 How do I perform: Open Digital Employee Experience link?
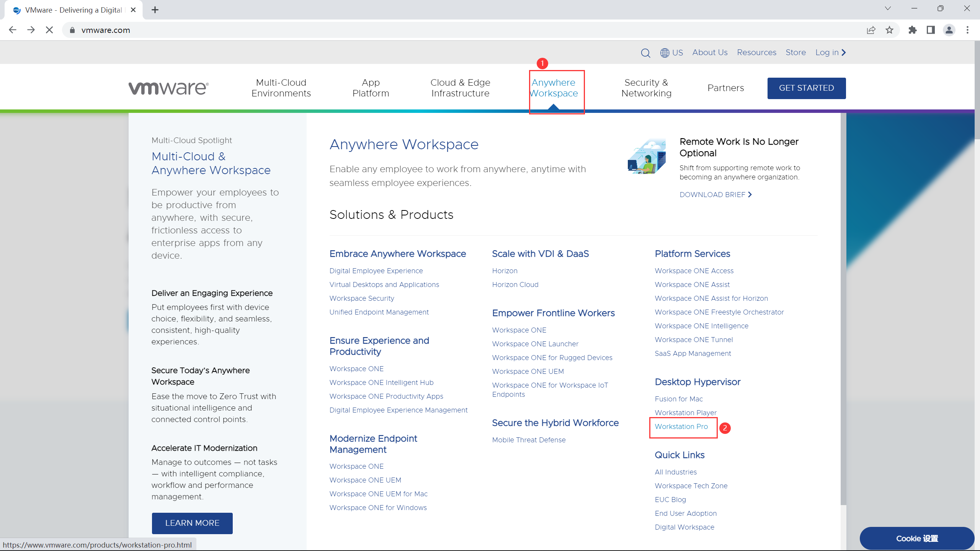coord(376,271)
